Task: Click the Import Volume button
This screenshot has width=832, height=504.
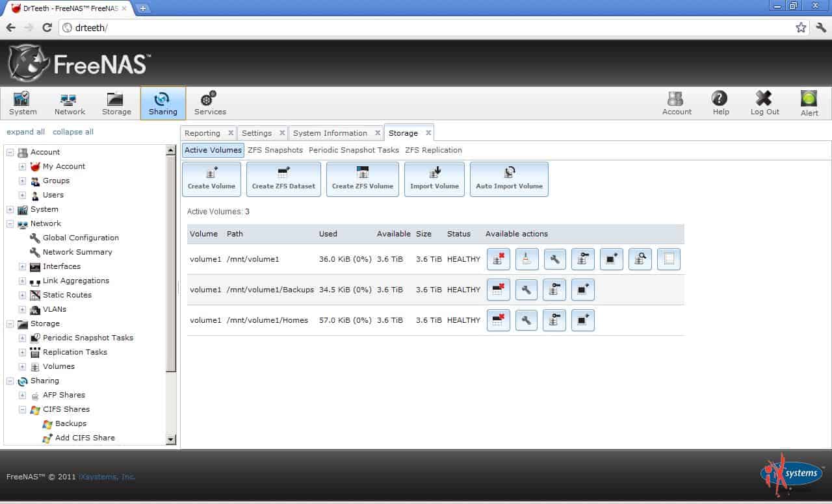Action: coord(434,179)
